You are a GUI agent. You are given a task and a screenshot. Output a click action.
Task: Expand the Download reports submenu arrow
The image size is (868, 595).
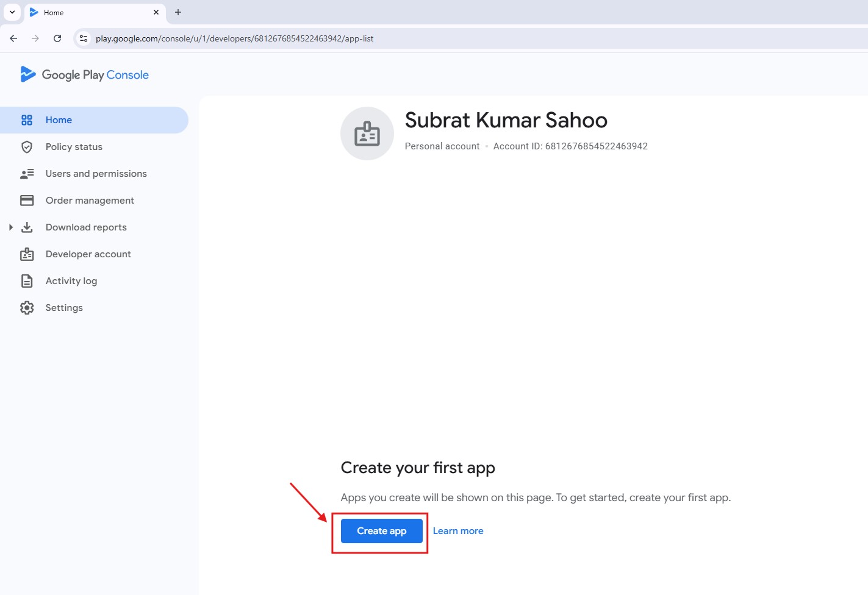pos(11,227)
